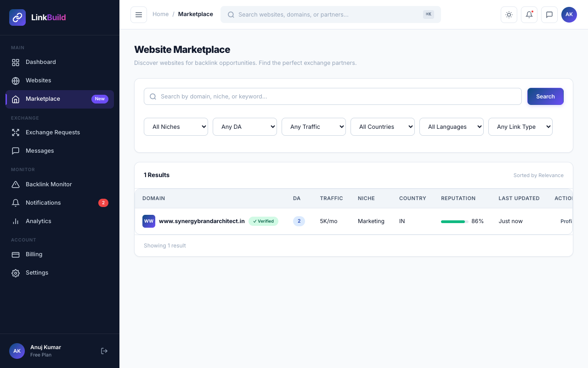
Task: Click the Websites globe icon
Action: click(16, 80)
